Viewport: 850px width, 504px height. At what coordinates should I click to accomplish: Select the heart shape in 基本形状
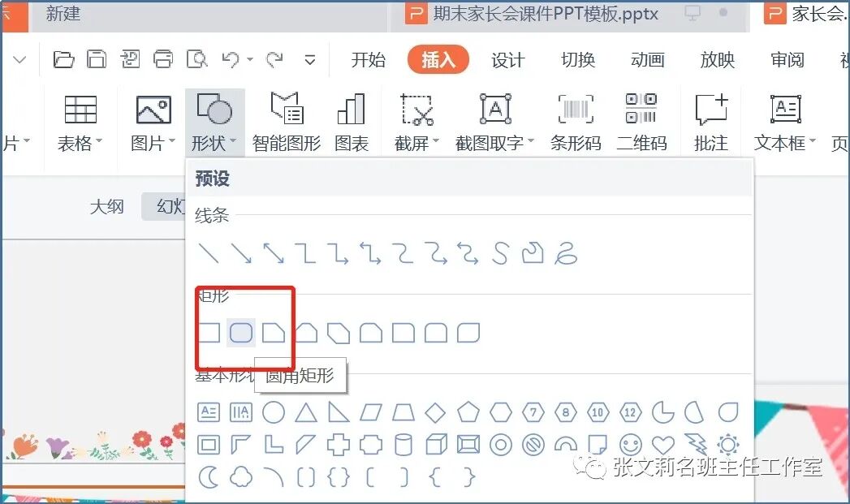click(x=663, y=445)
